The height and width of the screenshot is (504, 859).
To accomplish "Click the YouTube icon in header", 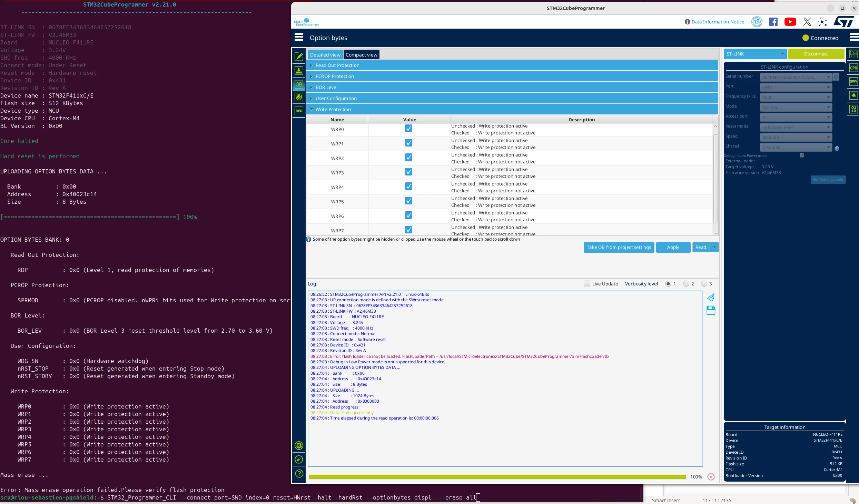I will click(x=790, y=22).
